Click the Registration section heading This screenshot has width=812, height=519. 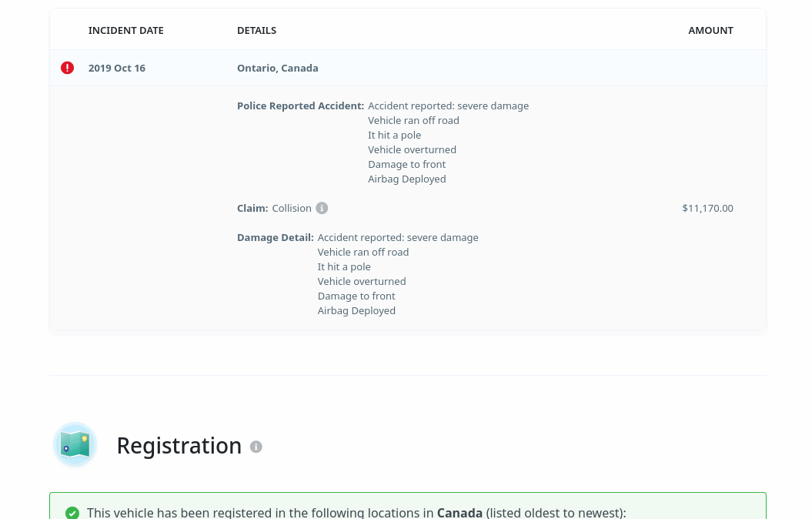tap(179, 445)
